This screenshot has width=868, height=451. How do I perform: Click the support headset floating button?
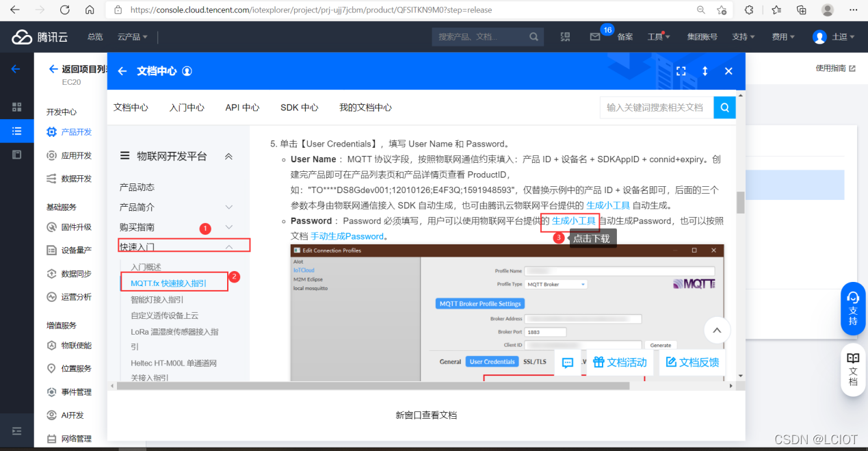coord(853,309)
